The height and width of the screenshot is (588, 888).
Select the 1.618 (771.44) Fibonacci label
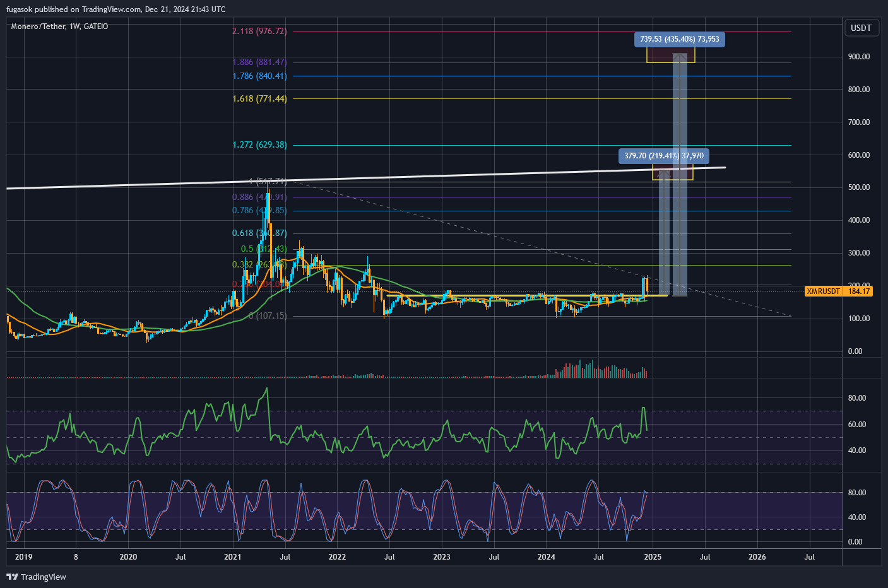pyautogui.click(x=259, y=98)
